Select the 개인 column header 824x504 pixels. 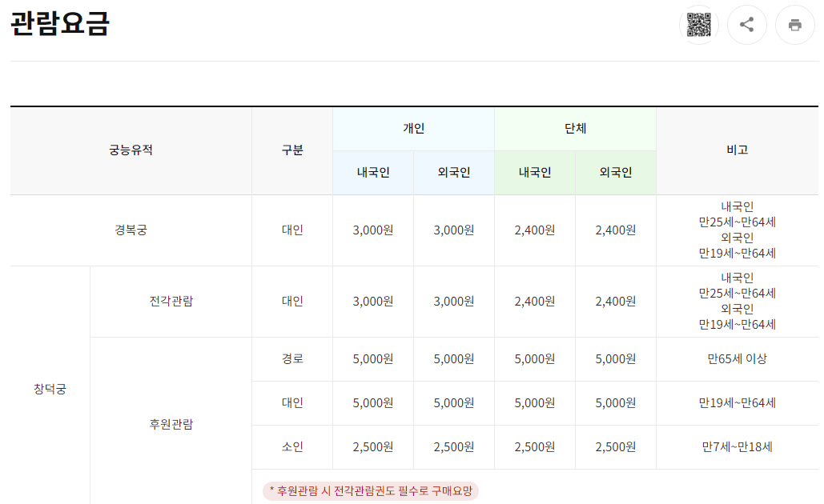click(413, 128)
